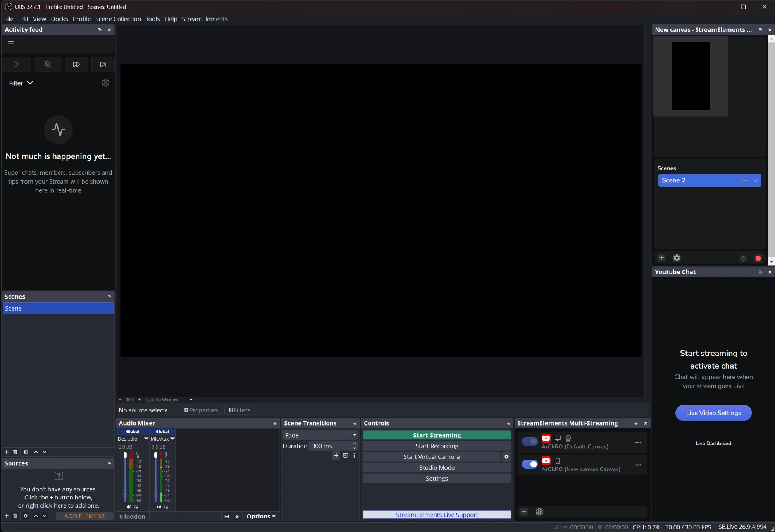Open source properties gear in Sources toolbar
The height and width of the screenshot is (532, 775).
pos(25,516)
